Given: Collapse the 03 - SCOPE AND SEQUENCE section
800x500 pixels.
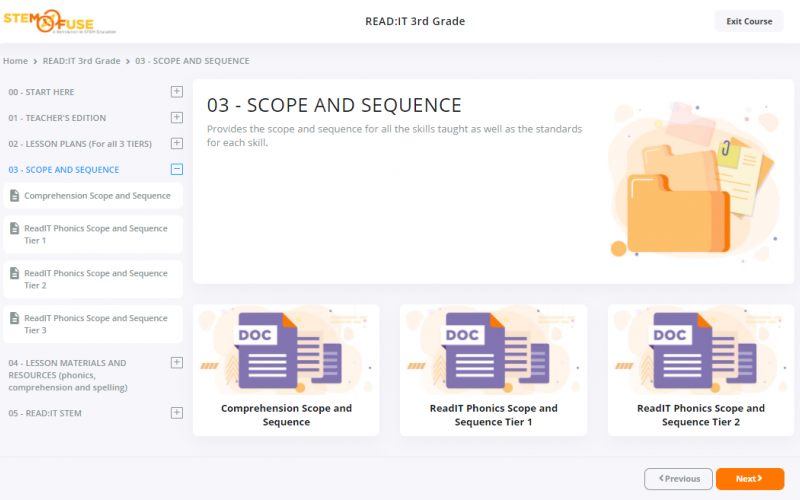Looking at the screenshot, I should pyautogui.click(x=177, y=170).
